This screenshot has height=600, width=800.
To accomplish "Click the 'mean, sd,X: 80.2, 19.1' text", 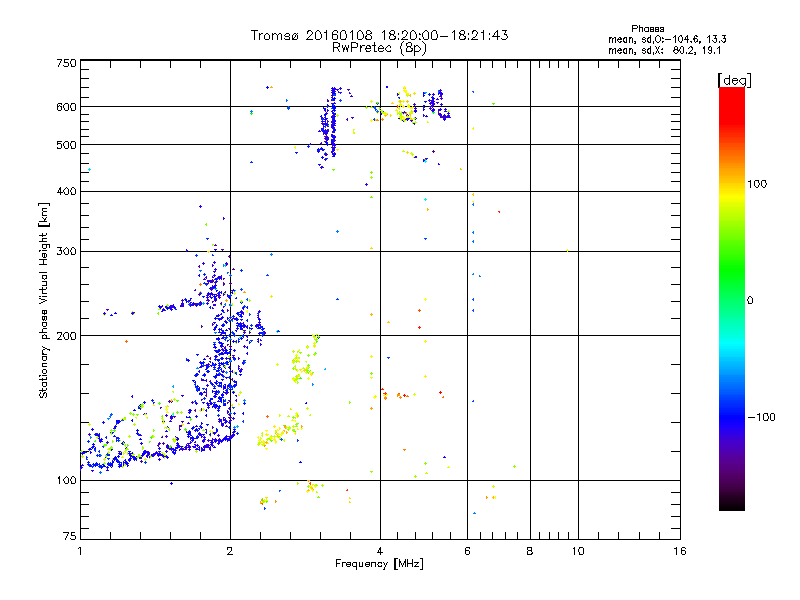I will [664, 50].
